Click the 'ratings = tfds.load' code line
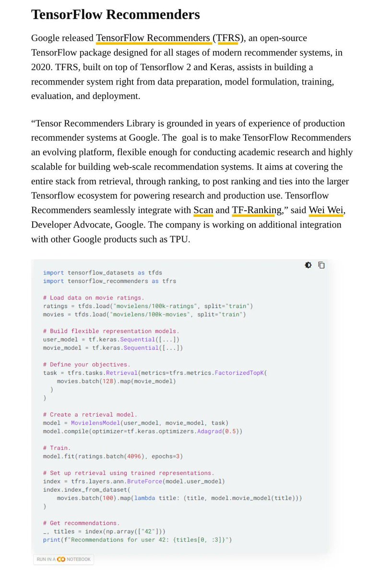 click(x=148, y=306)
